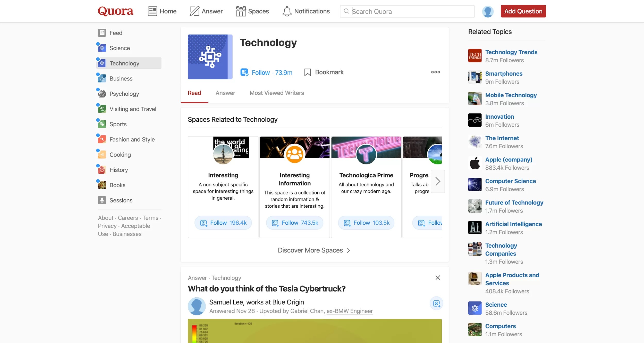
Task: Click the Interesting Information space avatar
Action: pos(294,154)
